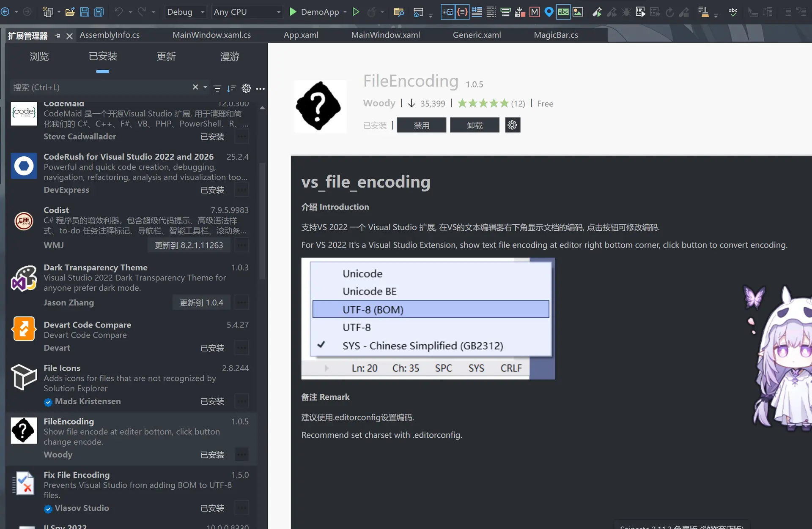Image resolution: width=812 pixels, height=529 pixels.
Task: Open FileEncoding settings gear in details
Action: pyautogui.click(x=513, y=125)
